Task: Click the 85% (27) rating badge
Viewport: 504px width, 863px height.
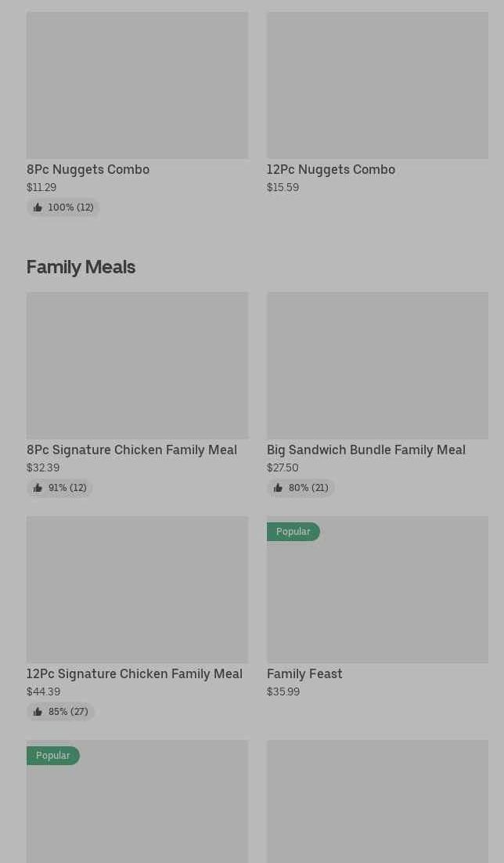Action: [68, 712]
